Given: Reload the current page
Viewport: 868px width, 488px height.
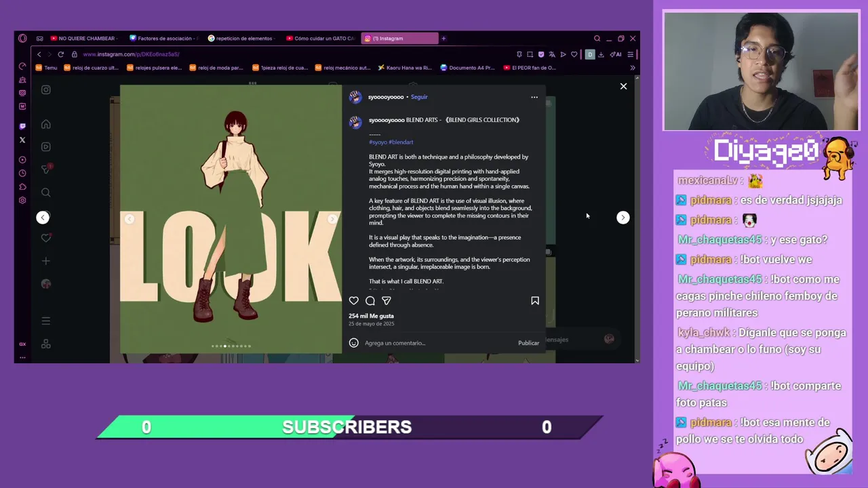Looking at the screenshot, I should 60,54.
